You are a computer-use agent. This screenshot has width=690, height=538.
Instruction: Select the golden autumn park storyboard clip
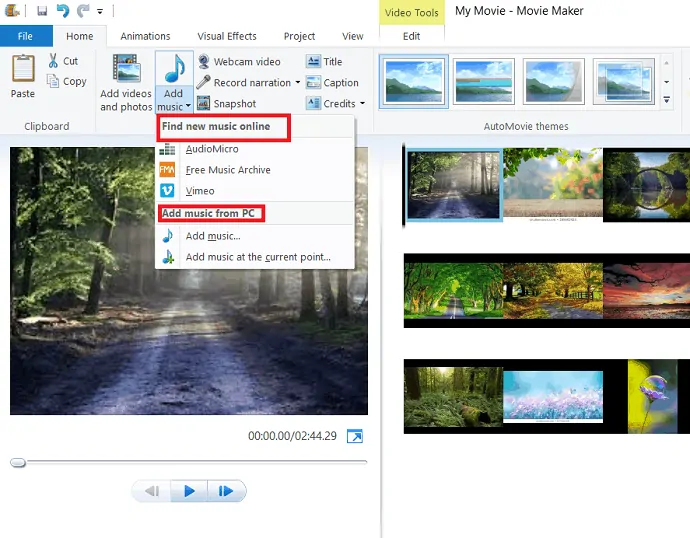tap(553, 290)
